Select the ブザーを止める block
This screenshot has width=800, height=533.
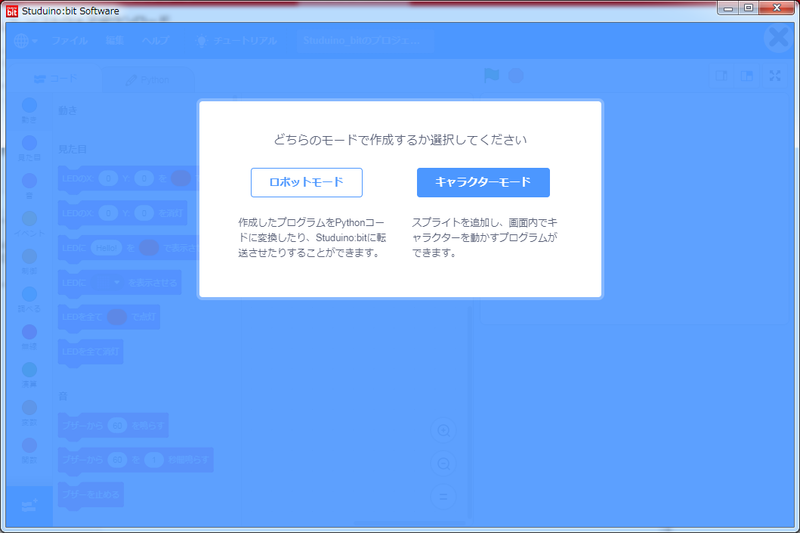pos(91,494)
